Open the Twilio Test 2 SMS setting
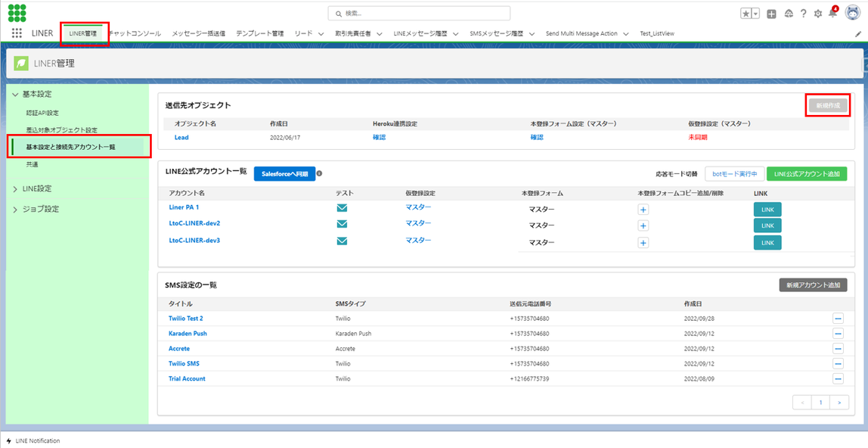The height and width of the screenshot is (448, 868). [x=185, y=319]
